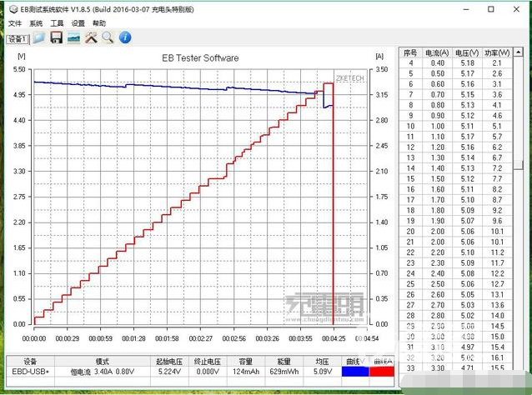This screenshot has height=395, width=532.
Task: Open the 系统 menu
Action: (x=36, y=23)
